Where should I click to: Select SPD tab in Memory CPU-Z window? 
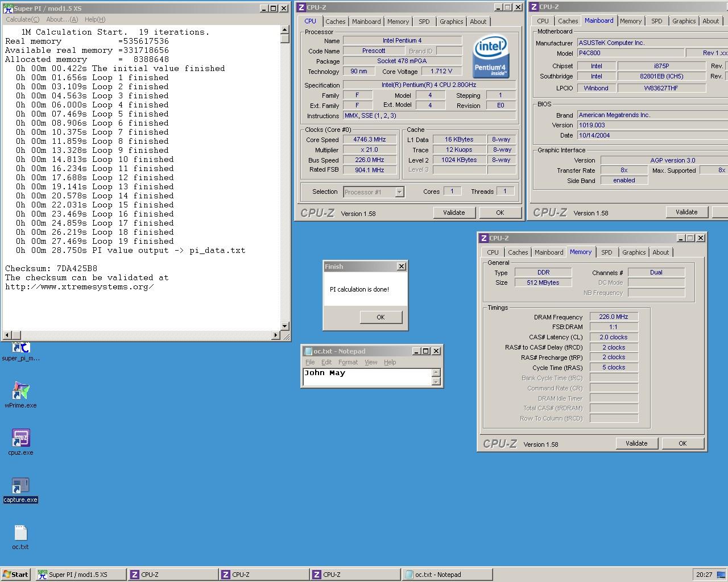607,252
